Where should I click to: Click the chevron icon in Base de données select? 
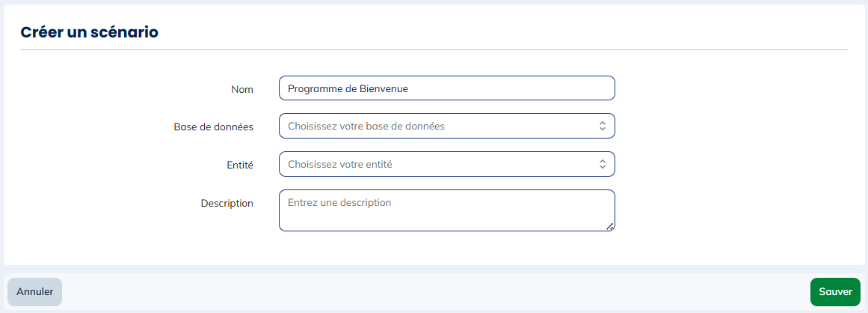[602, 127]
